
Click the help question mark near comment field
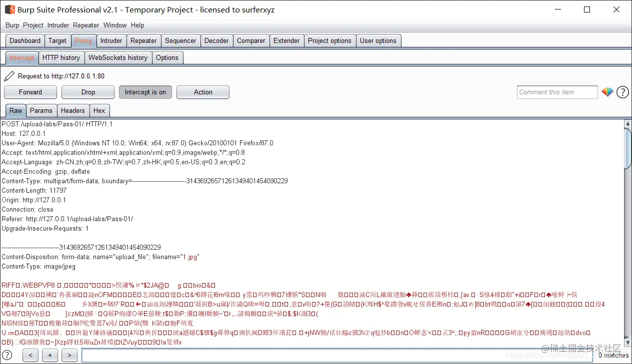[x=622, y=92]
